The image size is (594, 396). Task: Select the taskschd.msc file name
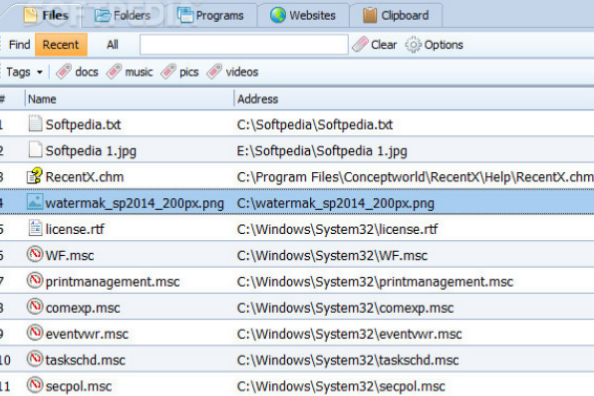point(85,360)
